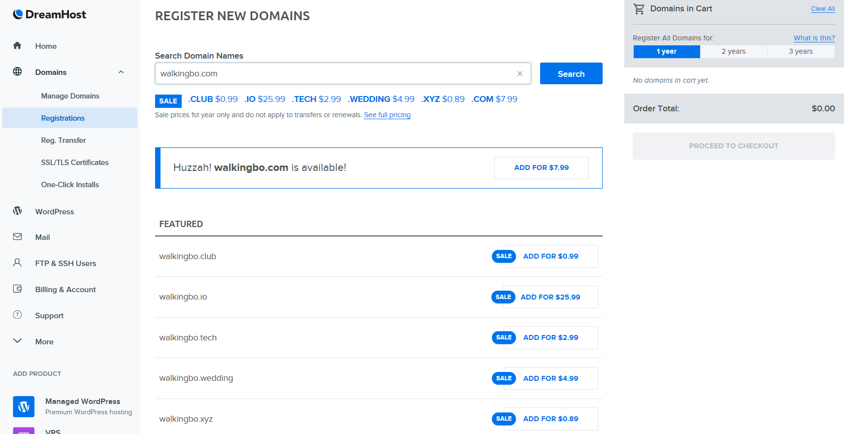The height and width of the screenshot is (434, 868).
Task: Add walkingbo.tech for $2.99
Action: [551, 337]
